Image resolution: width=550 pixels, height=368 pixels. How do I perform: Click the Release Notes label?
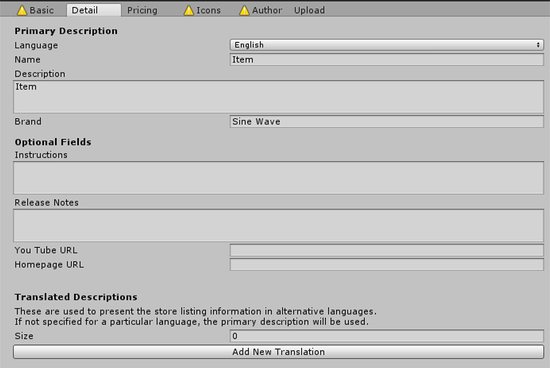46,202
